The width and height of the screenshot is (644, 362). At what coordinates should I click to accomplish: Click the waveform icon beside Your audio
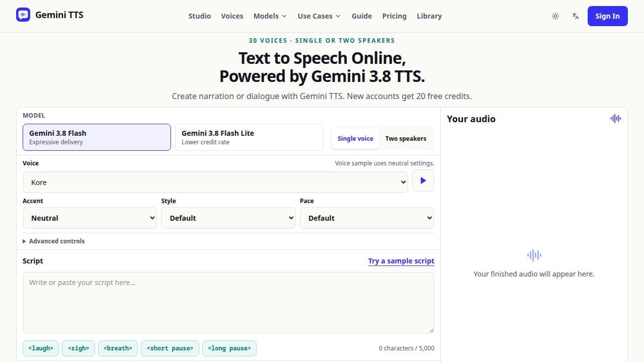click(x=616, y=119)
